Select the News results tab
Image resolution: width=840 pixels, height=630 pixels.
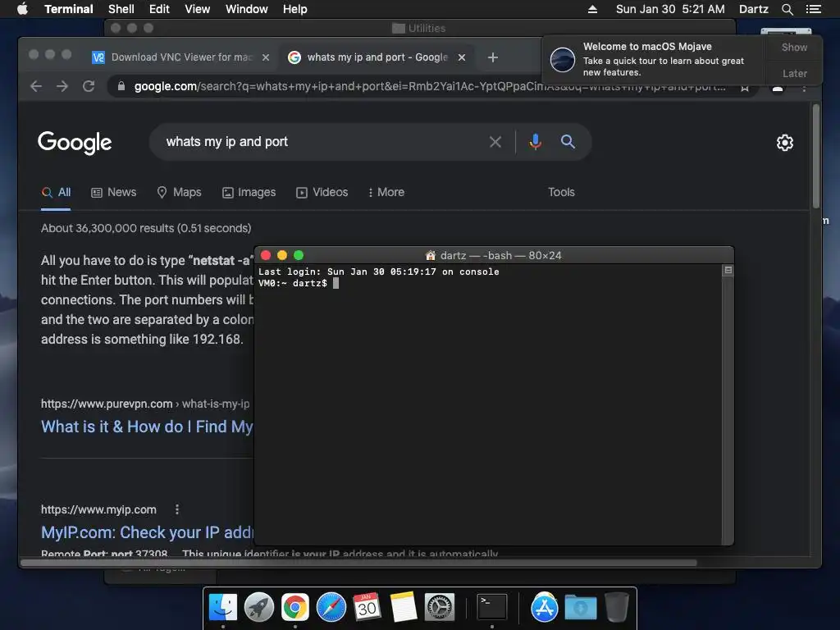tap(113, 192)
